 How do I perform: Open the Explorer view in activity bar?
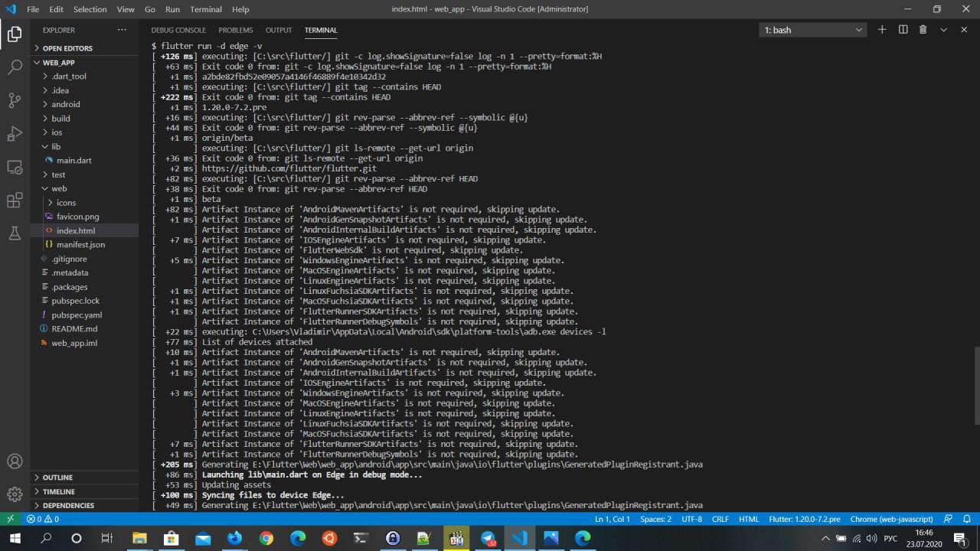click(15, 34)
